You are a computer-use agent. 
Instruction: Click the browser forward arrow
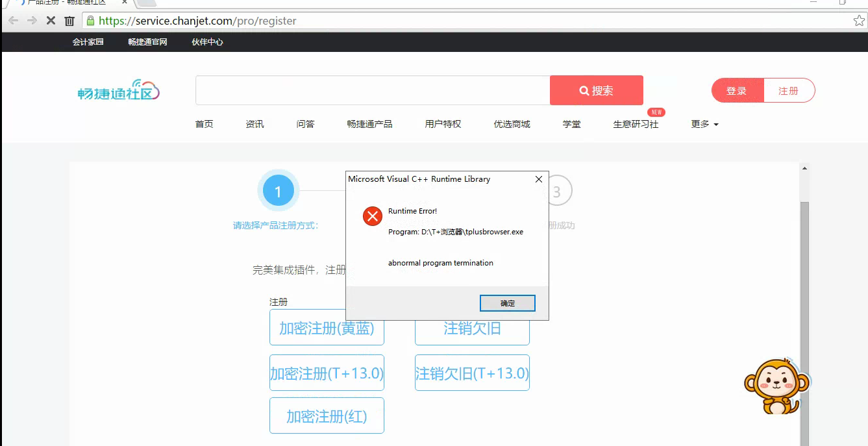point(32,21)
